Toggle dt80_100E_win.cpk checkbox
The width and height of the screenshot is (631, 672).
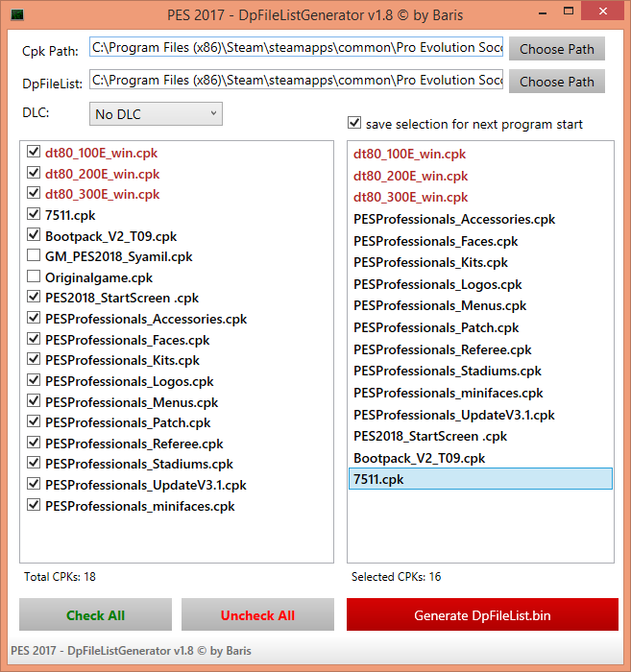click(x=34, y=152)
